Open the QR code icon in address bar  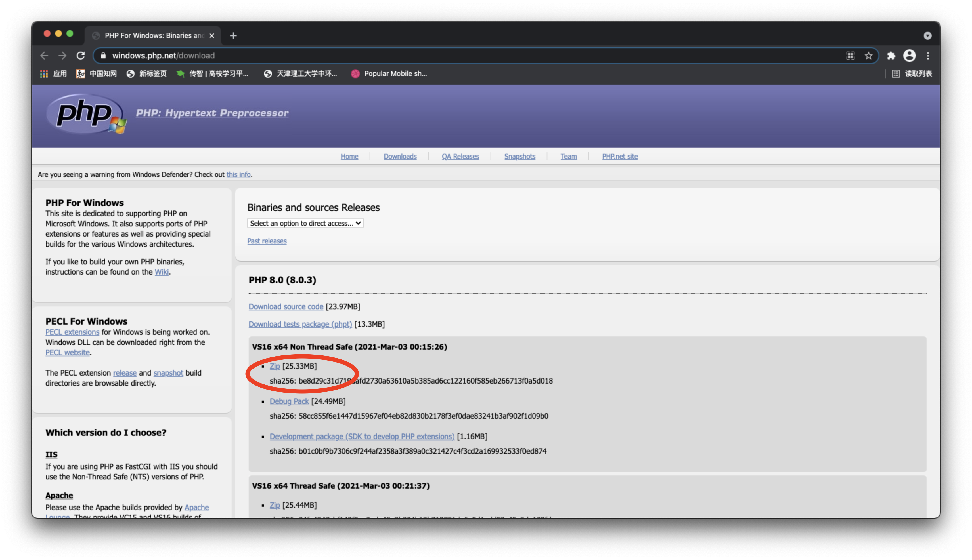pyautogui.click(x=850, y=56)
